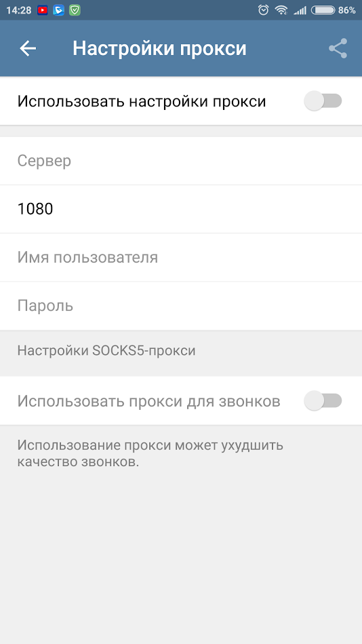Tap the Настройки SOCKS5-прокси caption
Image resolution: width=362 pixels, height=644 pixels.
106,351
